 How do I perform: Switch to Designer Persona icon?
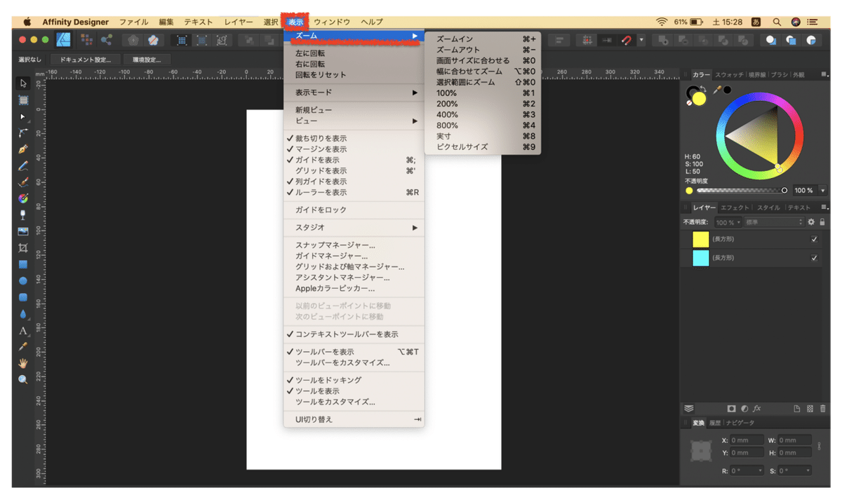tap(64, 40)
